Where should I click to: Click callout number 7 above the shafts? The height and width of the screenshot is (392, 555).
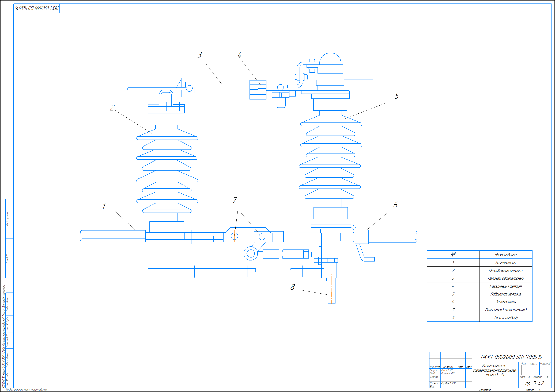tap(235, 200)
